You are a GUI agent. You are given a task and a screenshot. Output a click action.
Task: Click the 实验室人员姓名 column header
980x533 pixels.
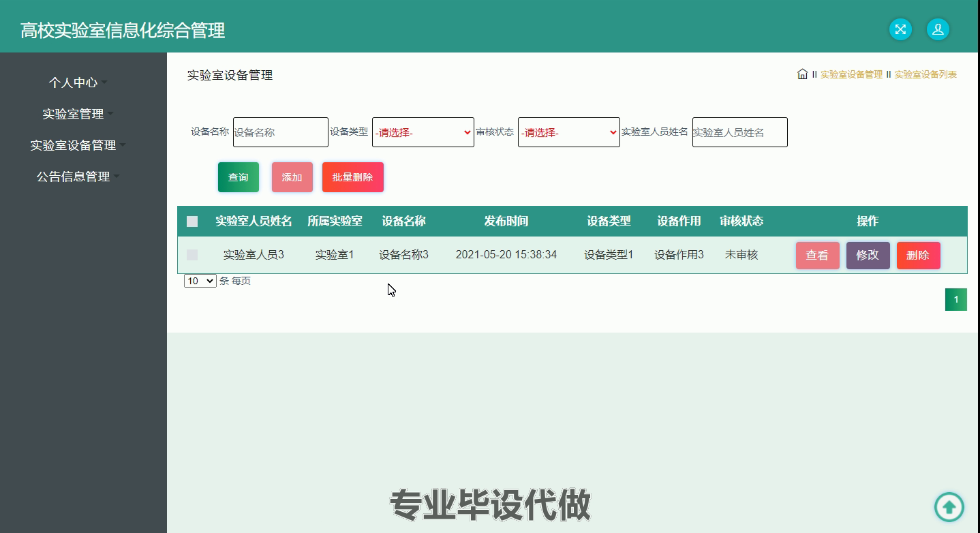(x=254, y=221)
